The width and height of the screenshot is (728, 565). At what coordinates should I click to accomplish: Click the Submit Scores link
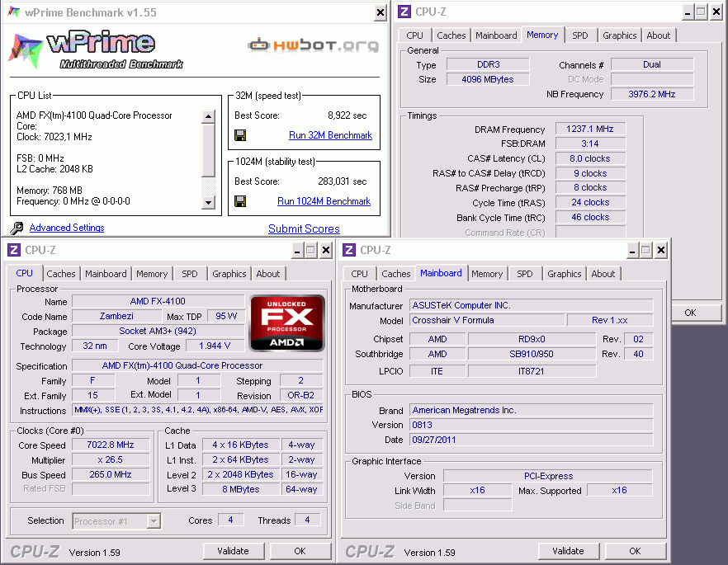(x=304, y=228)
